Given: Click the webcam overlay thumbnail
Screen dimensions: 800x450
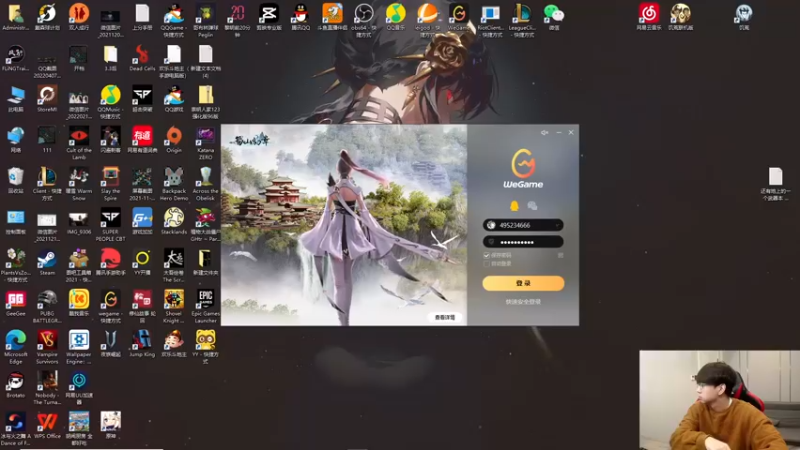Looking at the screenshot, I should tap(719, 400).
